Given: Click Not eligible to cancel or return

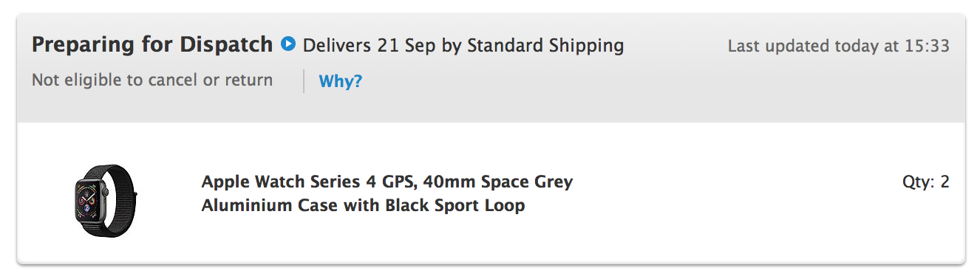Looking at the screenshot, I should click(x=152, y=80).
